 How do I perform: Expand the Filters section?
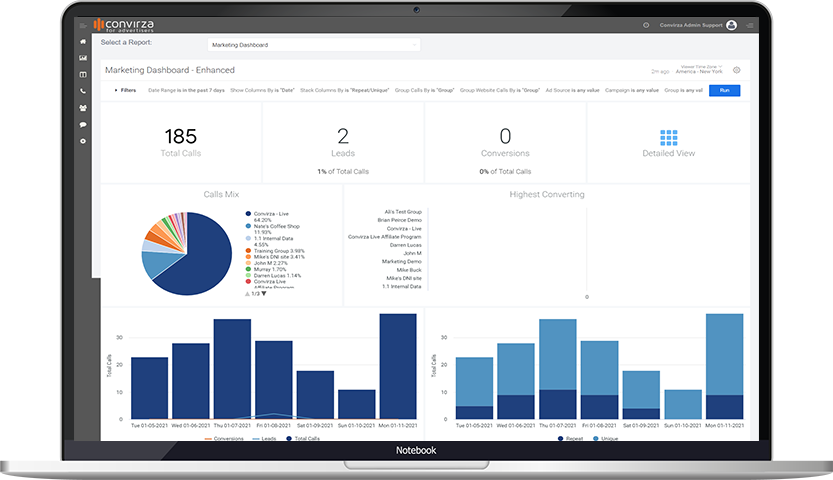pos(127,90)
